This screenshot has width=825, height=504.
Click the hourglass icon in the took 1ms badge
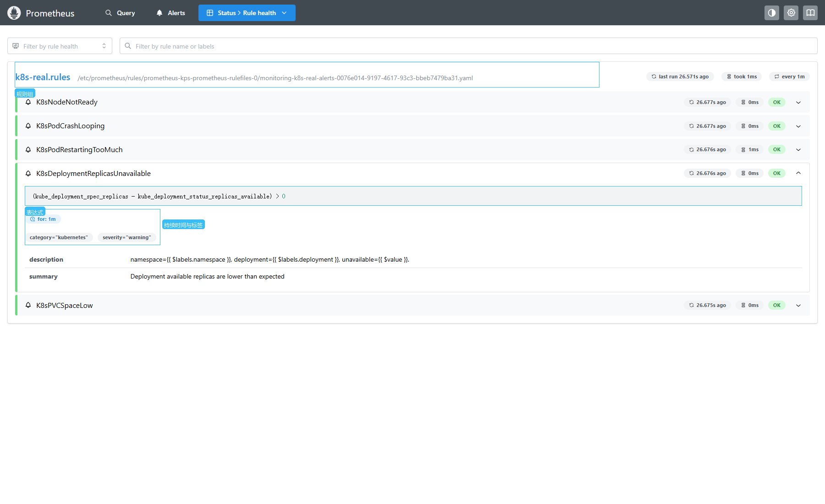[729, 77]
